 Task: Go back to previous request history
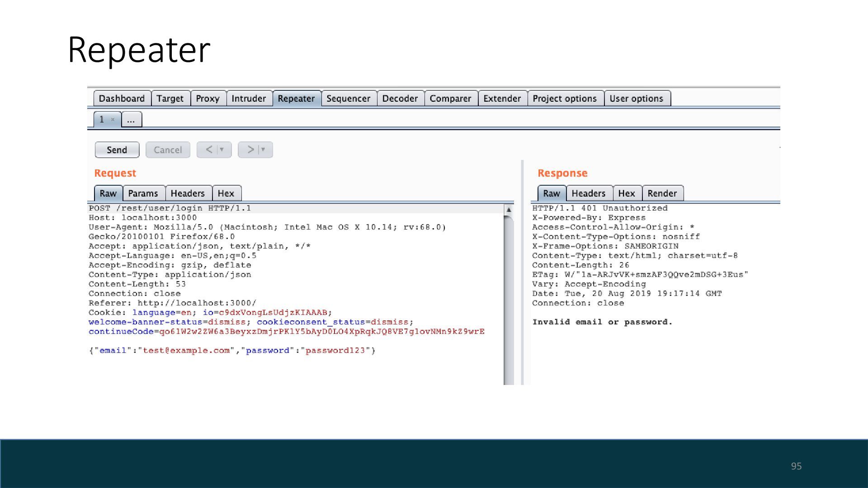(209, 150)
